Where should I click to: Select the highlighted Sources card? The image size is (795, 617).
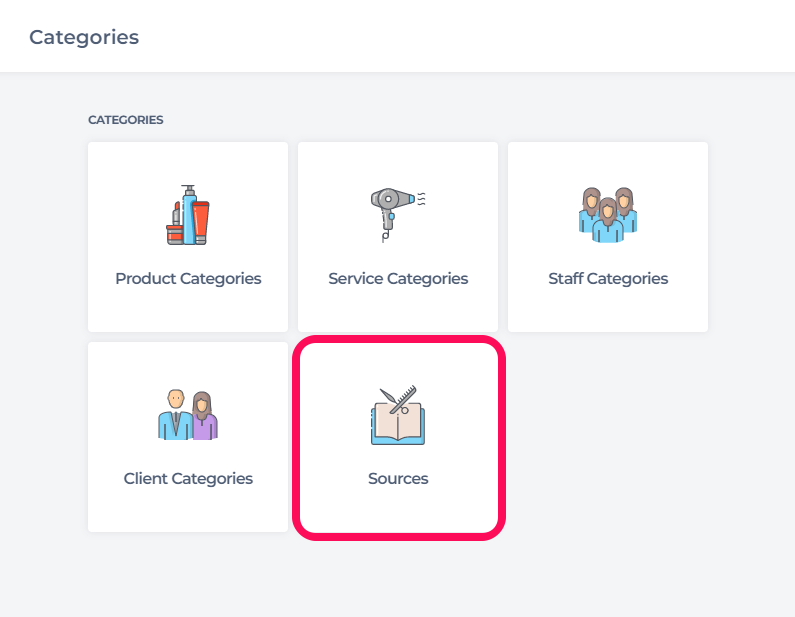pos(399,438)
